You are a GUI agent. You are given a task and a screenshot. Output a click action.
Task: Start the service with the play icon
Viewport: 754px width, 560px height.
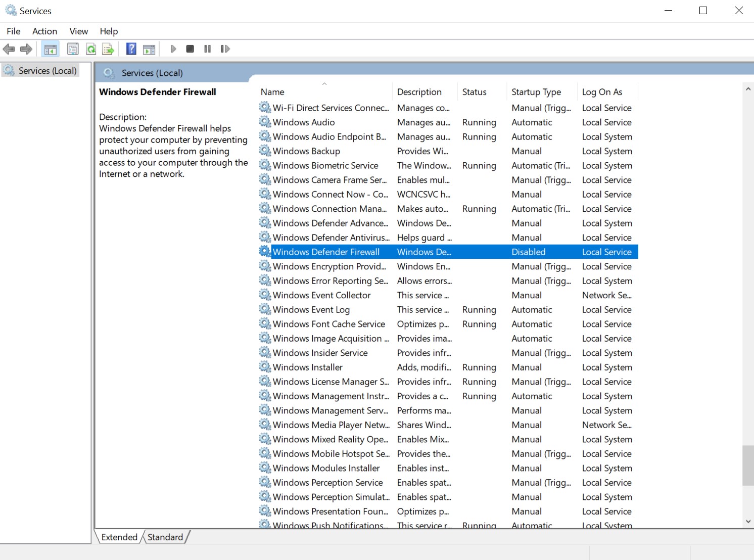[x=173, y=49]
